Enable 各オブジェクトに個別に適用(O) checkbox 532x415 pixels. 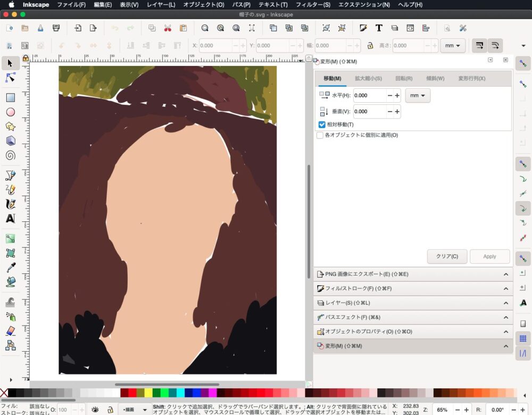(320, 135)
